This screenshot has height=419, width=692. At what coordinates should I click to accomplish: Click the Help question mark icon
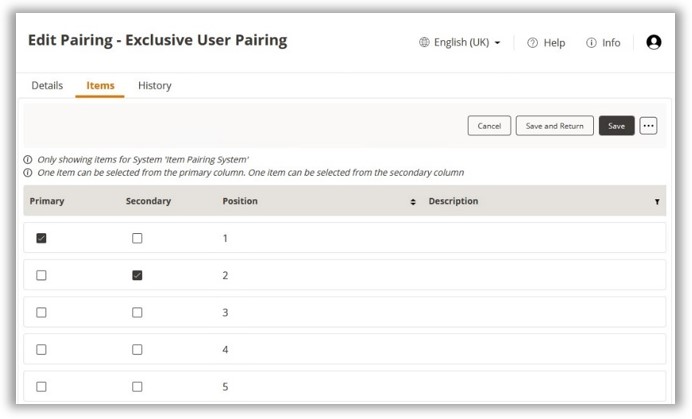[532, 43]
